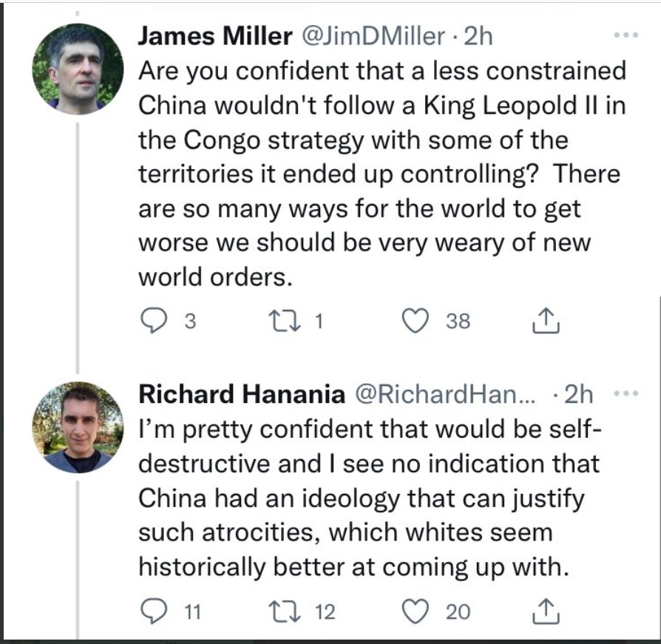The image size is (661, 644).
Task: Open the James Miller display name link
Action: pos(215,35)
